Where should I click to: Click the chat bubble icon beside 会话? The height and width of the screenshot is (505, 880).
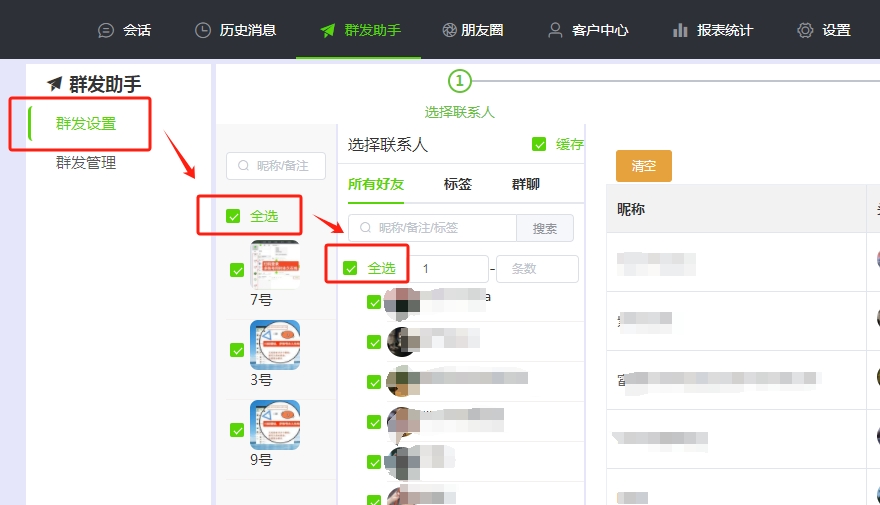click(x=106, y=30)
